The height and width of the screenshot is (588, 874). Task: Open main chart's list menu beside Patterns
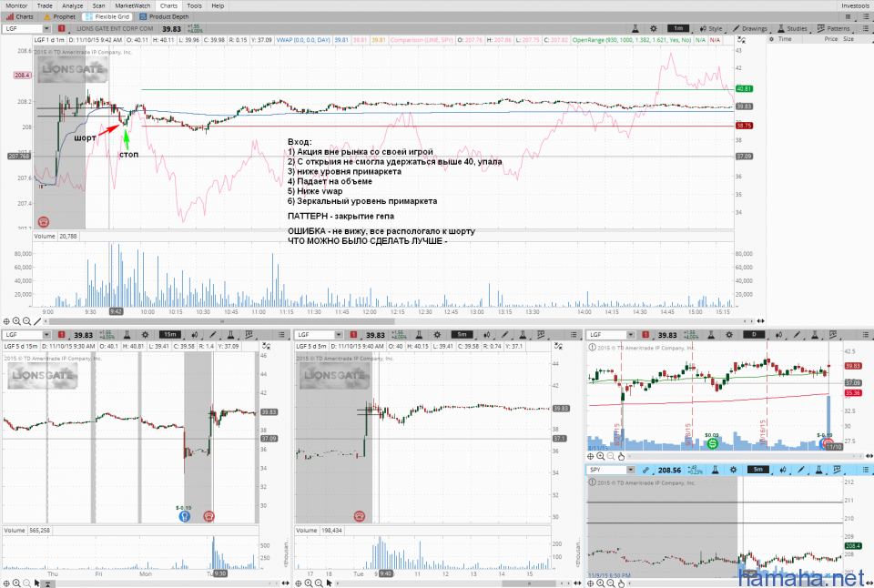pos(866,28)
